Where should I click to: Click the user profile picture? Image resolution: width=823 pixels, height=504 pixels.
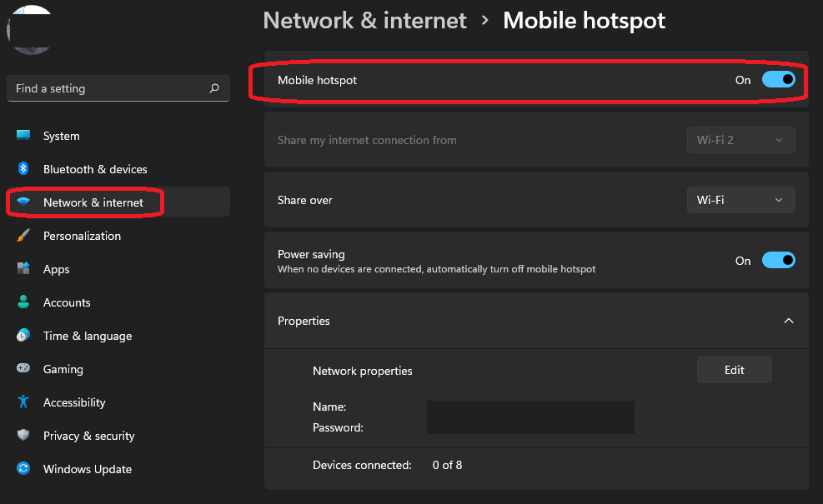pyautogui.click(x=31, y=29)
